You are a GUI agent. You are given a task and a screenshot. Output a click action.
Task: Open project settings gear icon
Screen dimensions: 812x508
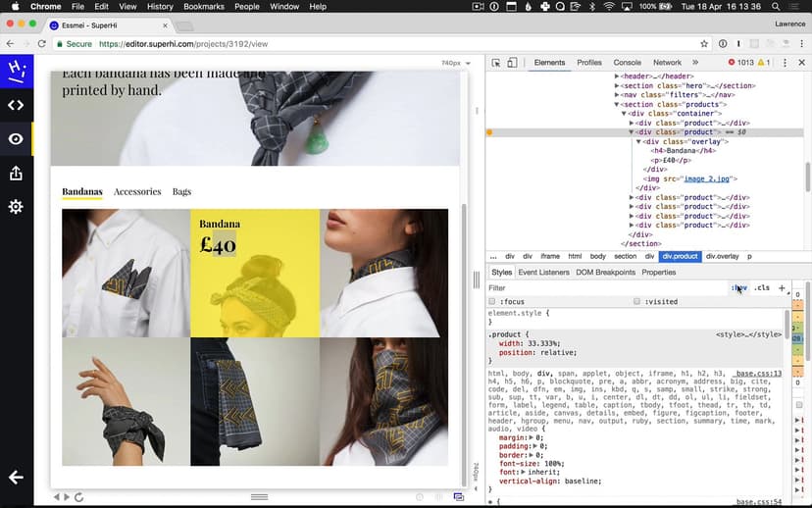point(16,207)
